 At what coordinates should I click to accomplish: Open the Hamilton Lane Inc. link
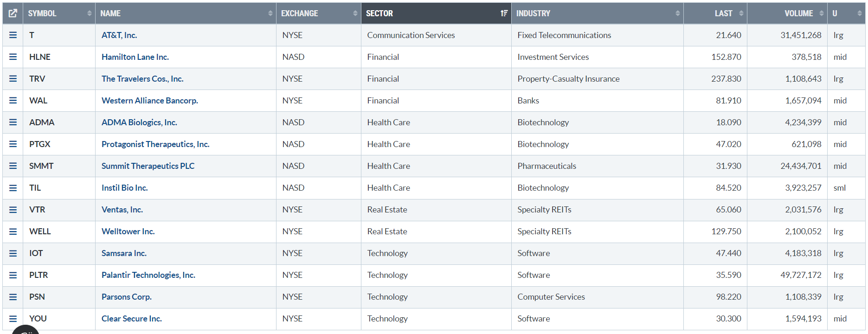pos(135,57)
